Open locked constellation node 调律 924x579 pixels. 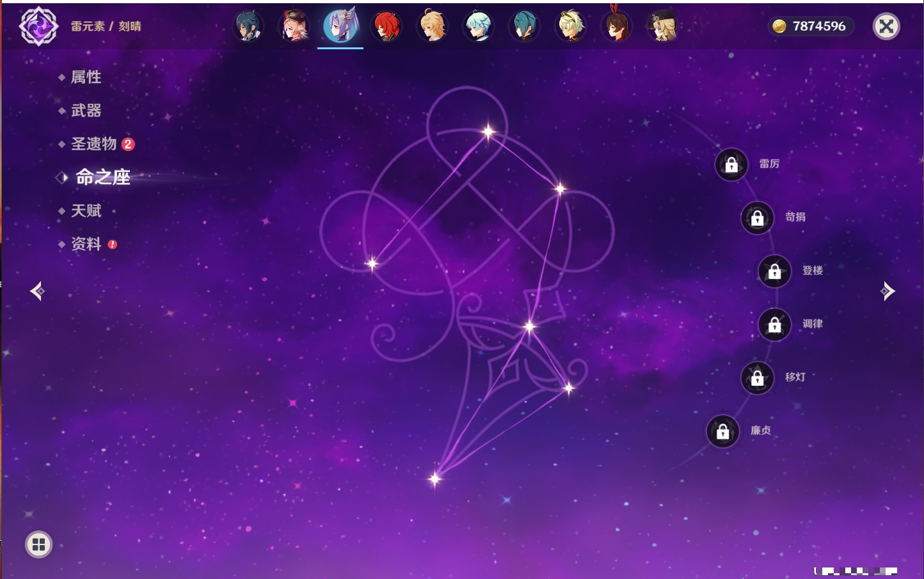pyautogui.click(x=775, y=324)
